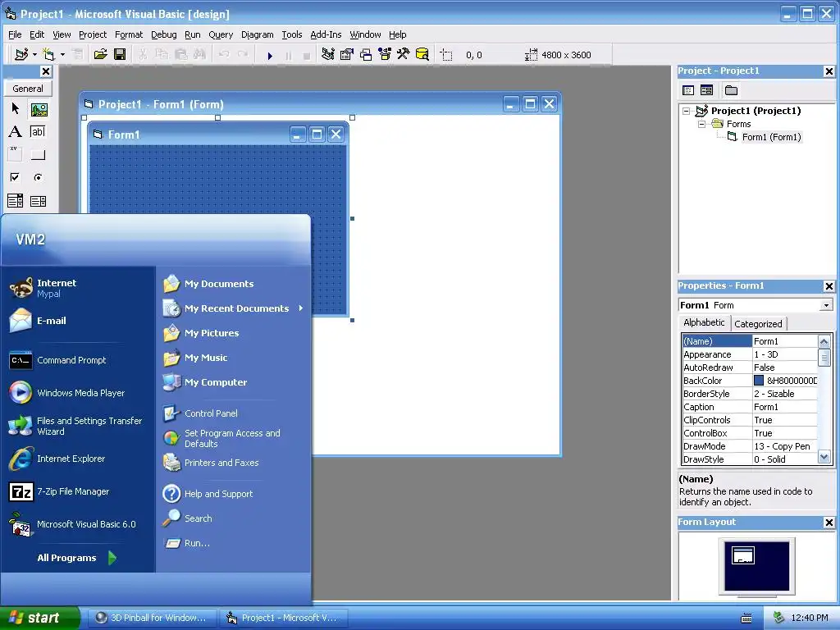Select the PictureBox tool in the toolbox
This screenshot has width=840, height=630.
point(39,110)
